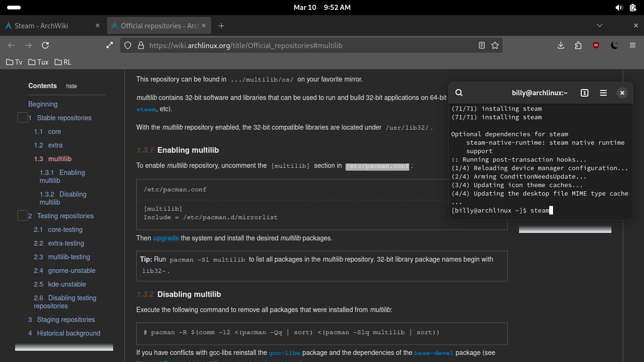Open a new browser tab

222,25
